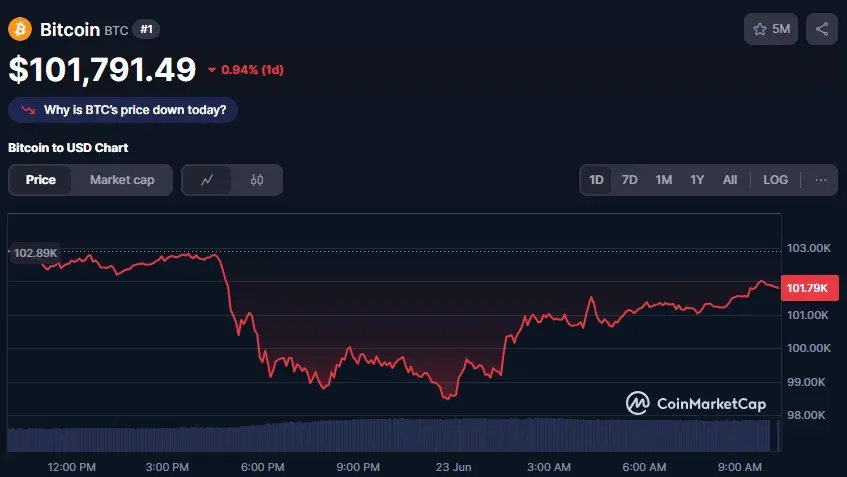Click the #1 rank badge
Screen dimensions: 847x477
click(146, 29)
